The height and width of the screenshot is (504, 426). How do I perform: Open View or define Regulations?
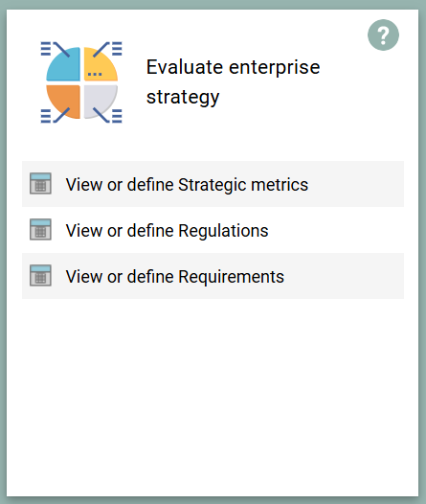(x=213, y=230)
